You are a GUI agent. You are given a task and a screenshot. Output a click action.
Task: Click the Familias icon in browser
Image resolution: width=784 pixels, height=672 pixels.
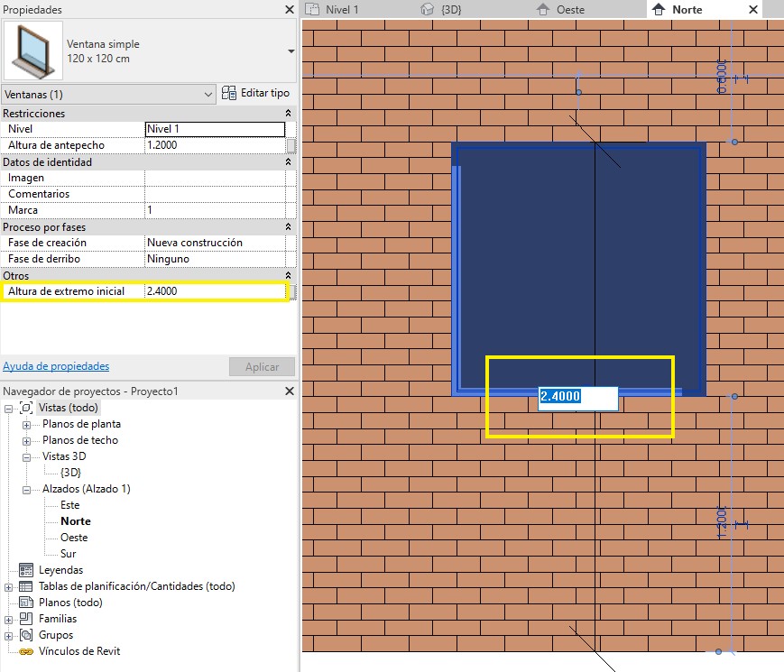click(x=26, y=619)
